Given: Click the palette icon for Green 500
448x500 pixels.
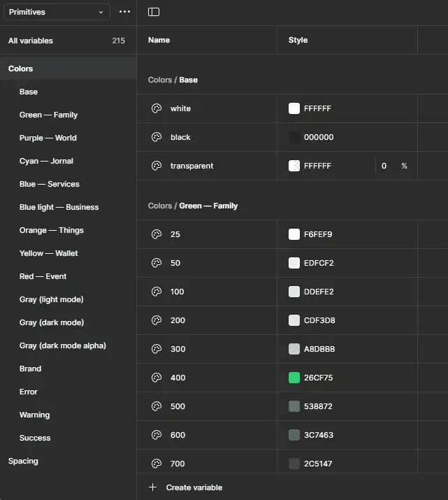Looking at the screenshot, I should tap(157, 406).
